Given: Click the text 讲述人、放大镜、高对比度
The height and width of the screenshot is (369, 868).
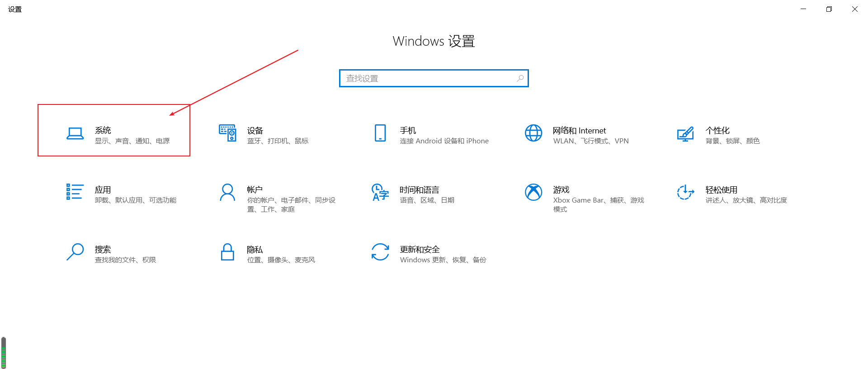Looking at the screenshot, I should tap(746, 200).
